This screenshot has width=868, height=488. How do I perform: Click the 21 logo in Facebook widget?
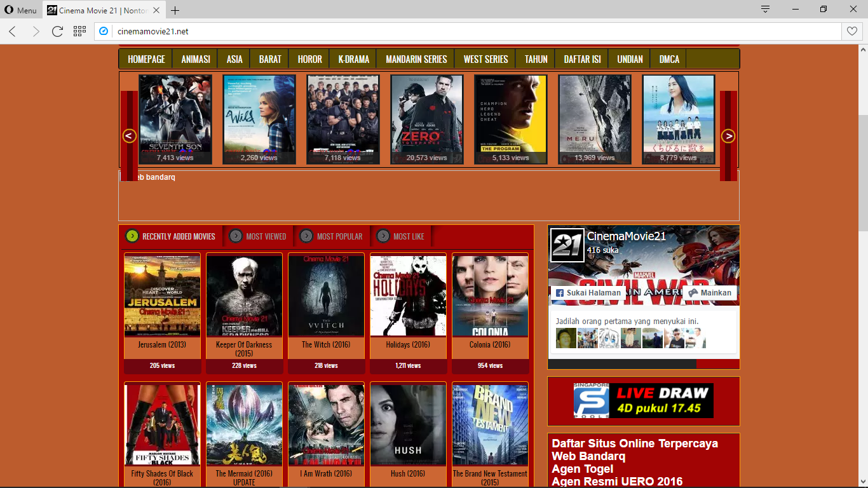click(567, 245)
